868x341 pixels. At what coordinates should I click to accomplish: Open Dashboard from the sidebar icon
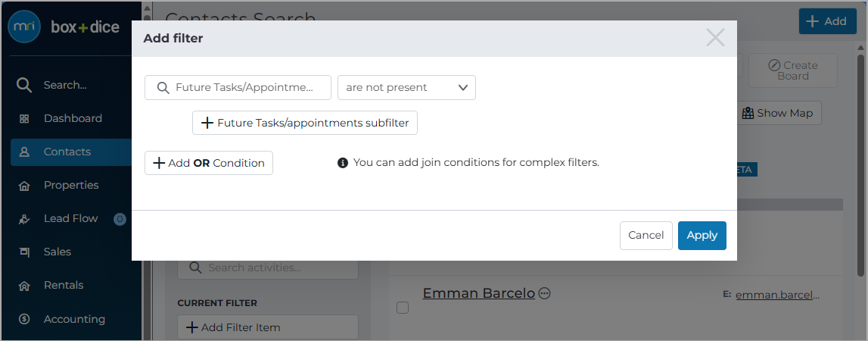tap(23, 119)
